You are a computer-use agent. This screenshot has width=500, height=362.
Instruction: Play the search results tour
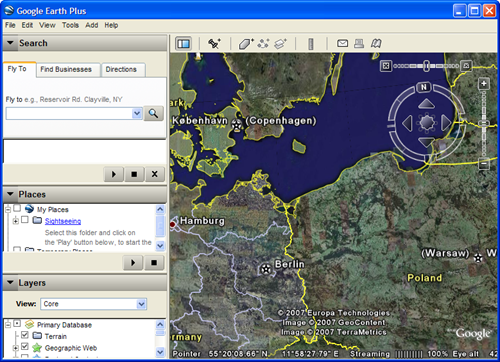[114, 174]
